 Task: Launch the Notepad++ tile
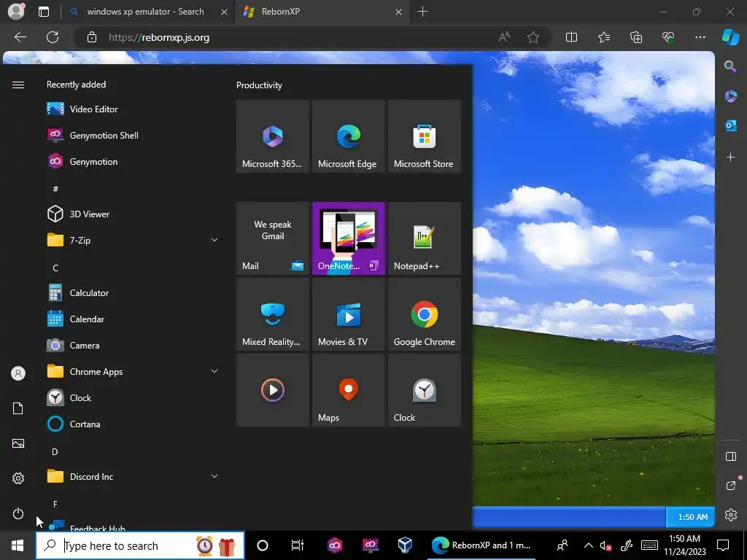425,238
